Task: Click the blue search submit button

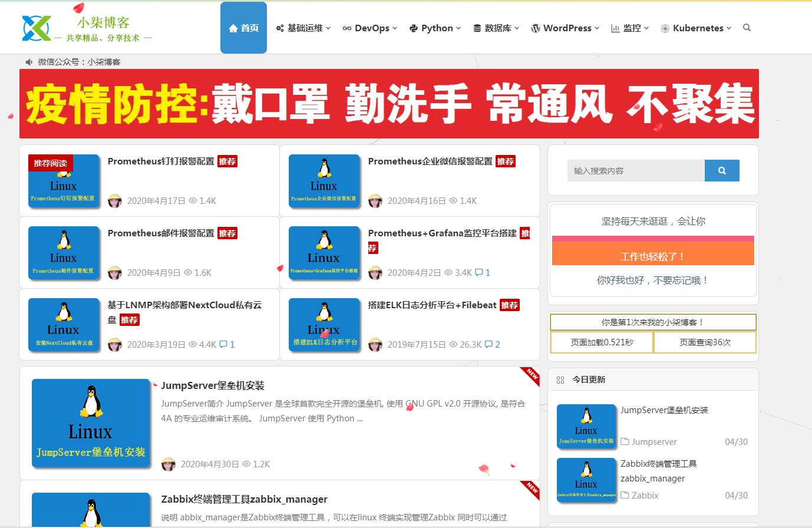Action: pyautogui.click(x=722, y=171)
